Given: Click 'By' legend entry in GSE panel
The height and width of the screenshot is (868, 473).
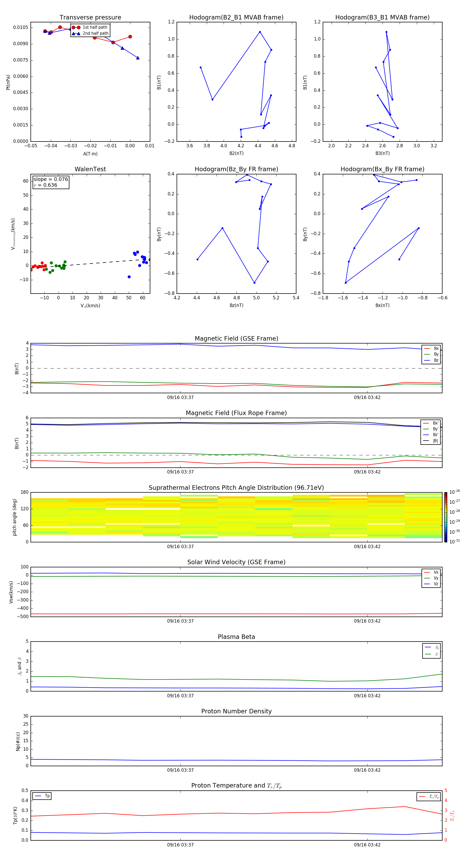Looking at the screenshot, I should [431, 354].
